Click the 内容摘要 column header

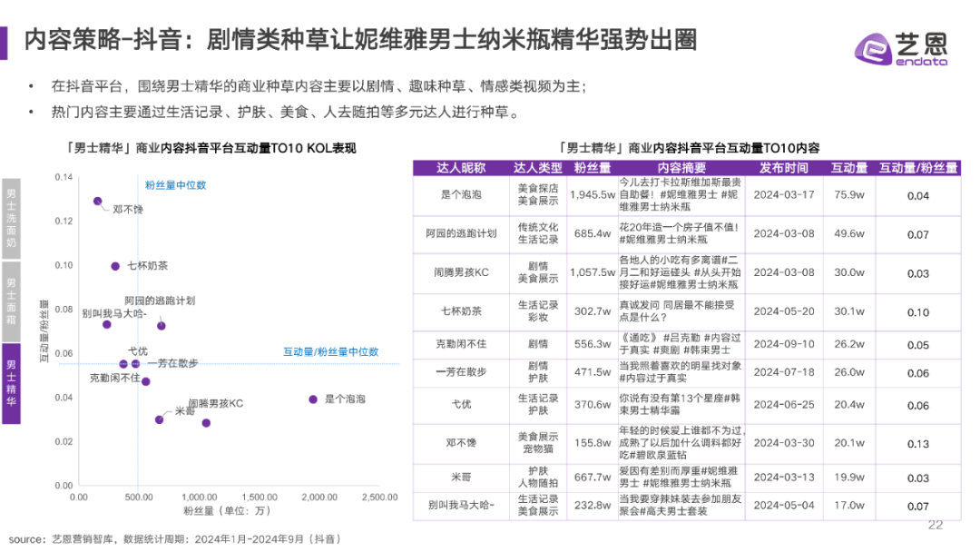pyautogui.click(x=681, y=168)
